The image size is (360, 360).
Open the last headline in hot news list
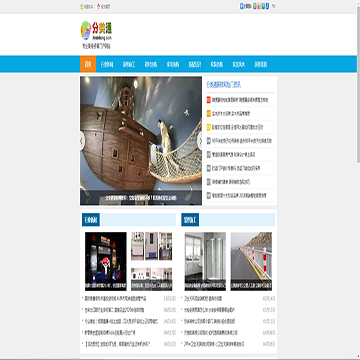pyautogui.click(x=239, y=195)
